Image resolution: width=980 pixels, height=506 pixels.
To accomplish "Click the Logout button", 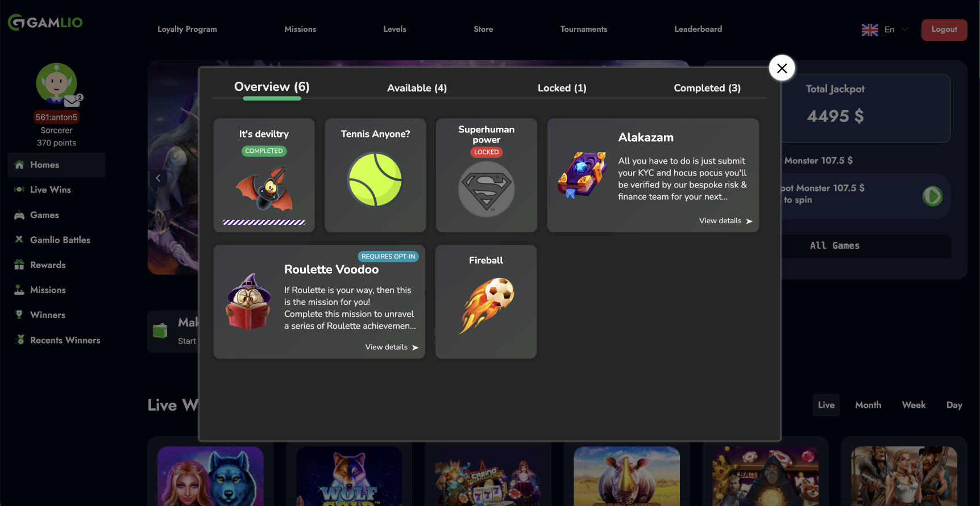I will click(x=944, y=30).
